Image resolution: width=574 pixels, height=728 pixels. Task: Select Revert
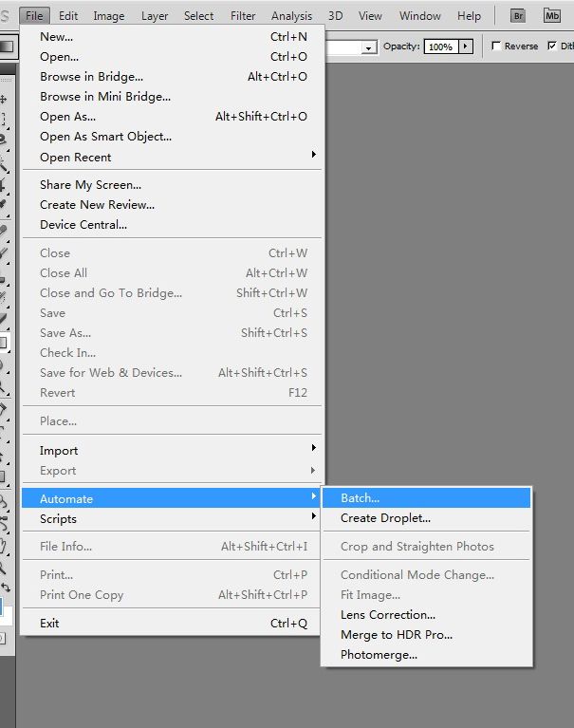pyautogui.click(x=172, y=393)
